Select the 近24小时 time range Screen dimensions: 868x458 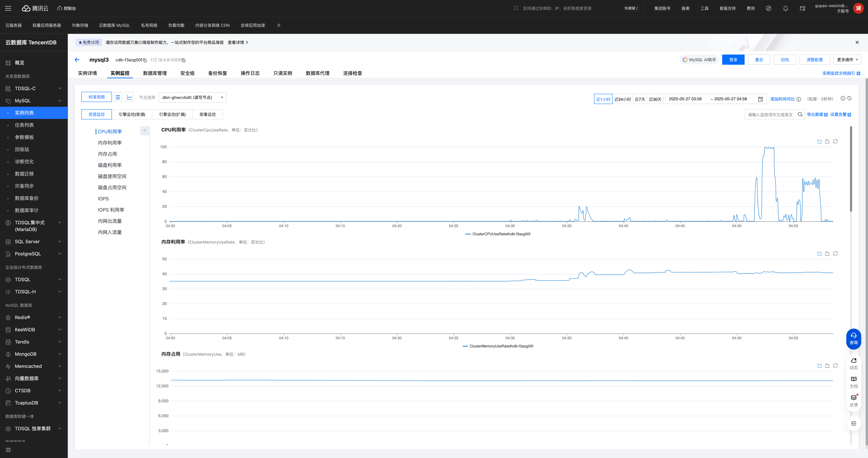tap(622, 99)
